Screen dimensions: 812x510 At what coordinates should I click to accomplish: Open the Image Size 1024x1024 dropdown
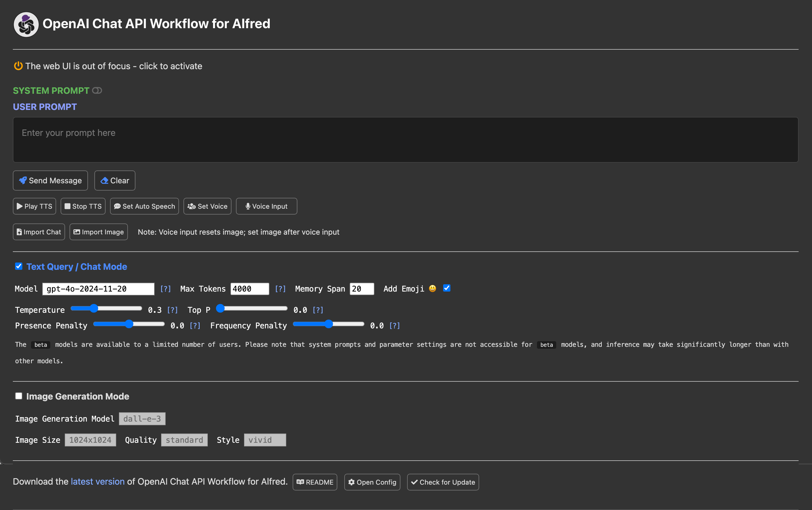(x=90, y=440)
